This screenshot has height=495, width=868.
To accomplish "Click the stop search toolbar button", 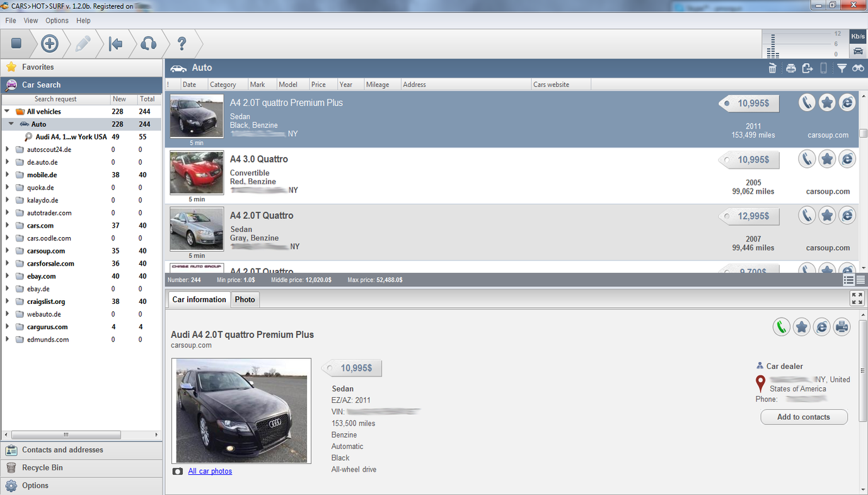I will coord(16,44).
